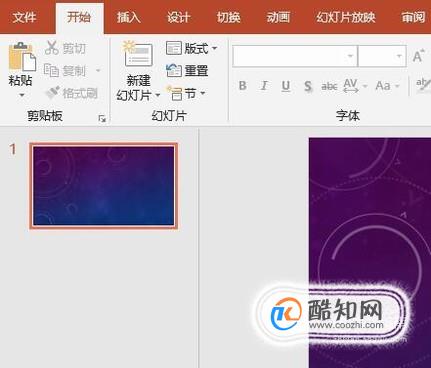Toggle Bold formatting

click(243, 86)
